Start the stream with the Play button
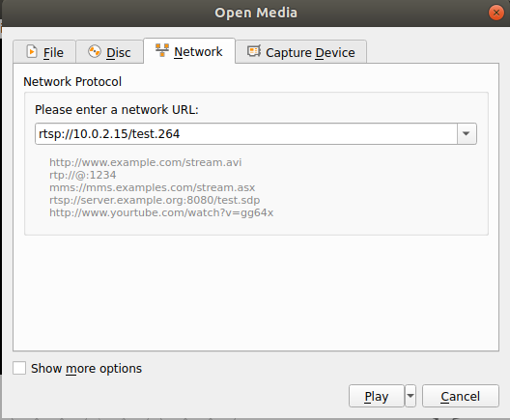510x420 pixels. (377, 396)
